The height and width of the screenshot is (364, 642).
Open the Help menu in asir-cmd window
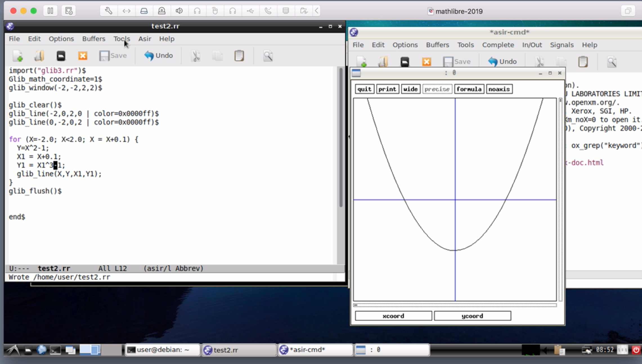589,45
